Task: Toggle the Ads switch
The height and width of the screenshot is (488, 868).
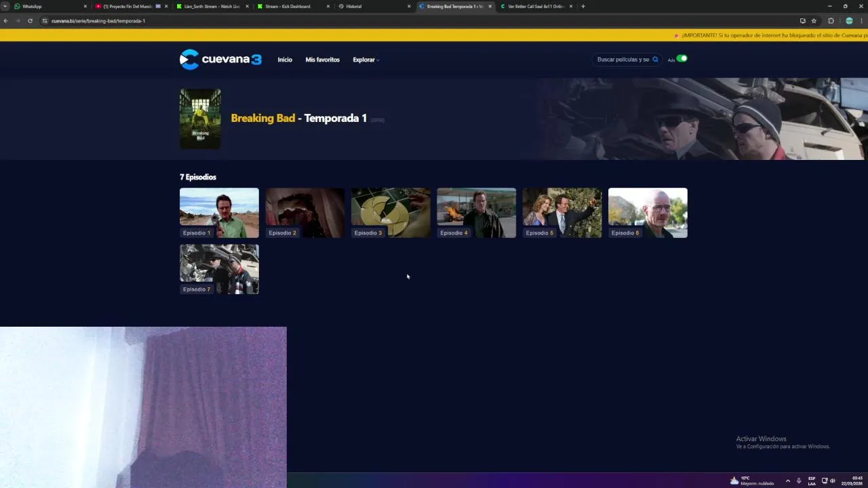Action: click(x=682, y=58)
